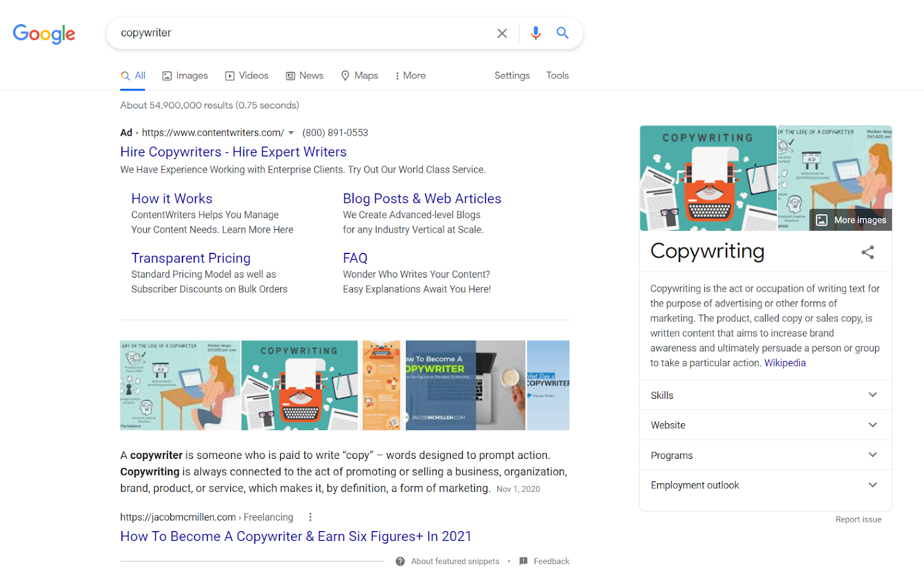The height and width of the screenshot is (579, 924).
Task: Open the orange infographic thumbnail
Action: click(381, 385)
